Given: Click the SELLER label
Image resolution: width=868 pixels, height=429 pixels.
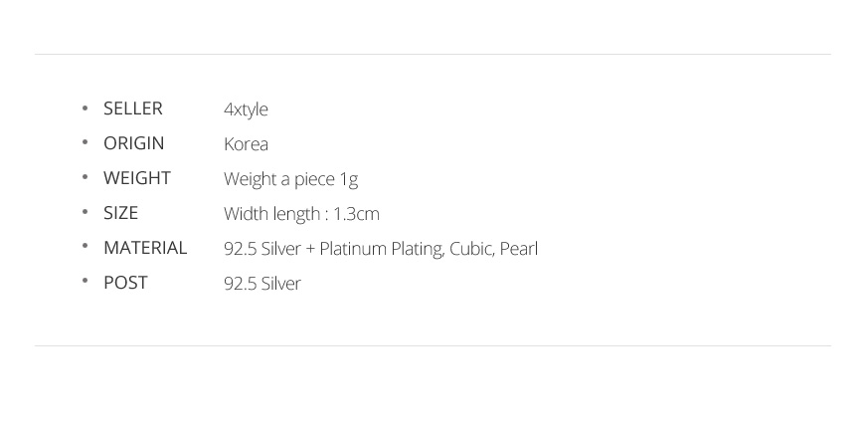Looking at the screenshot, I should click(132, 108).
